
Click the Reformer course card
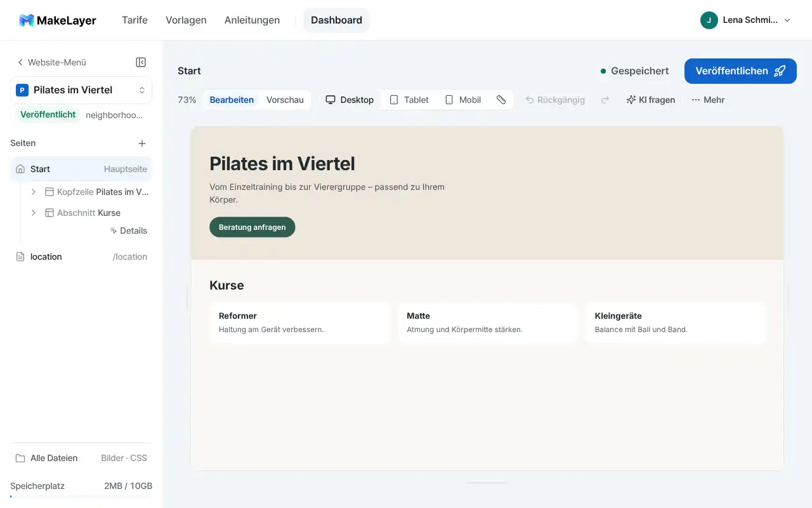coord(299,323)
